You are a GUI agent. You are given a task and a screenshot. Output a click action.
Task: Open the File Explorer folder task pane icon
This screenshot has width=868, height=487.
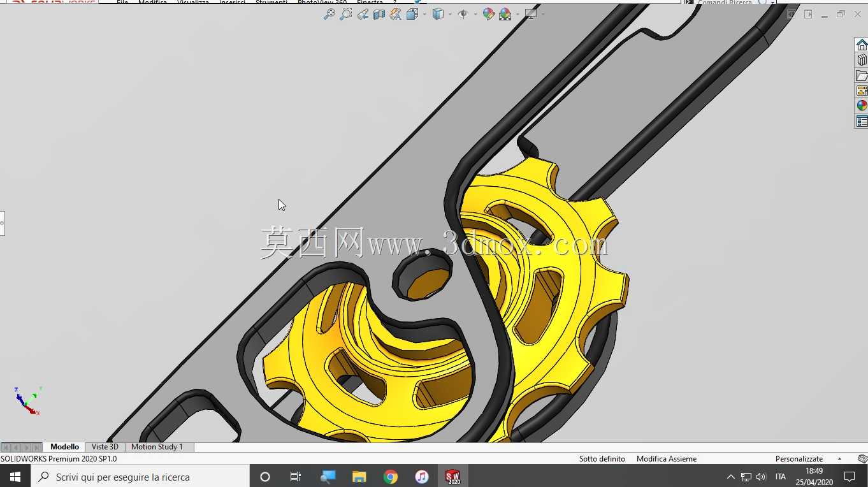(x=862, y=75)
